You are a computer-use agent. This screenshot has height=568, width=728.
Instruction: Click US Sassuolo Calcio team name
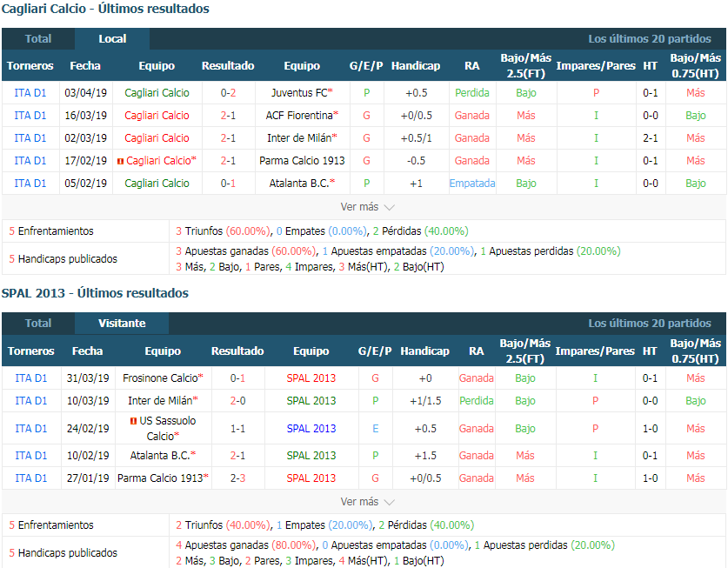tap(164, 429)
